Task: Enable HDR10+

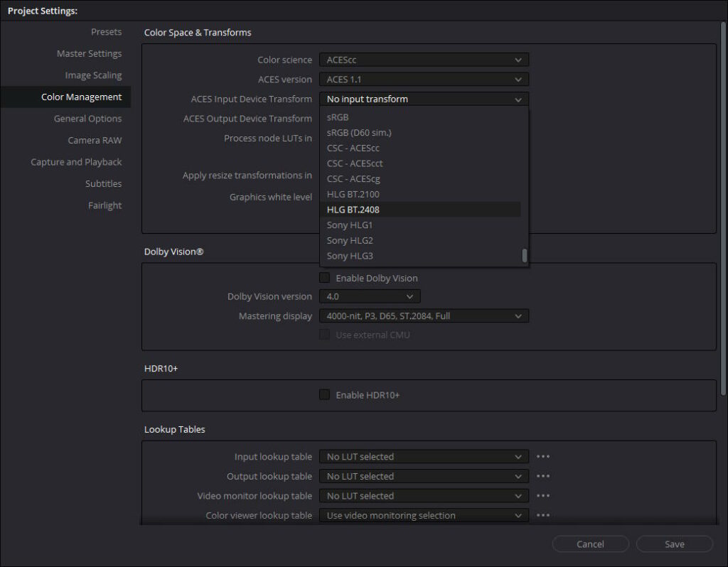Action: pos(324,394)
